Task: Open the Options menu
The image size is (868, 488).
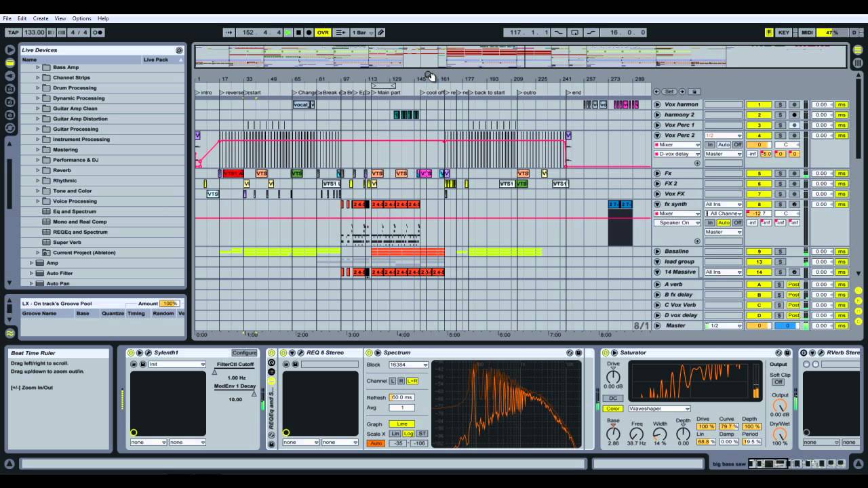Action: 81,18
